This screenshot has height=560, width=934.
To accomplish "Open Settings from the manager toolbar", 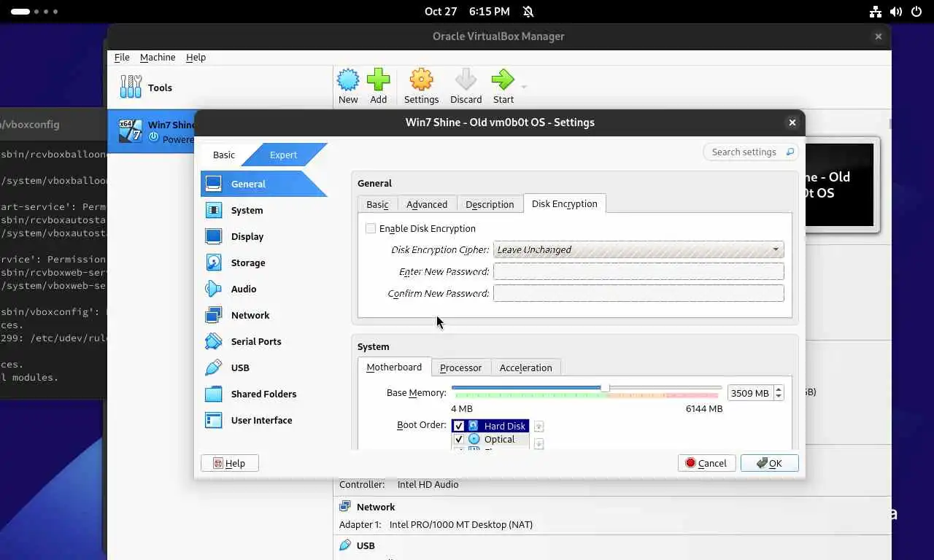I will [x=421, y=86].
